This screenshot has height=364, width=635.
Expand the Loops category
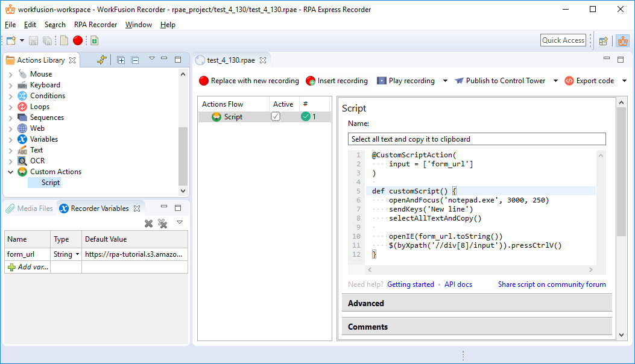11,107
